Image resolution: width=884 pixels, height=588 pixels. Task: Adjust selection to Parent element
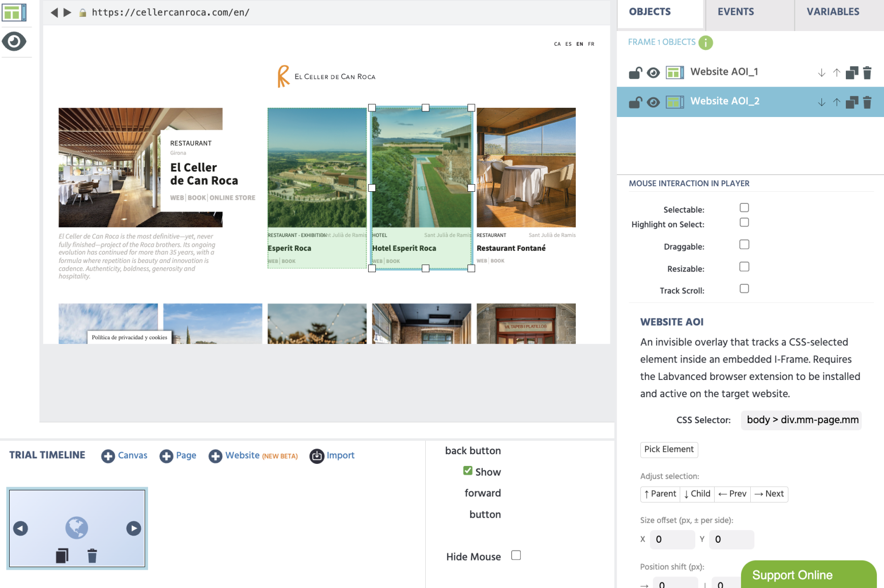(x=660, y=494)
